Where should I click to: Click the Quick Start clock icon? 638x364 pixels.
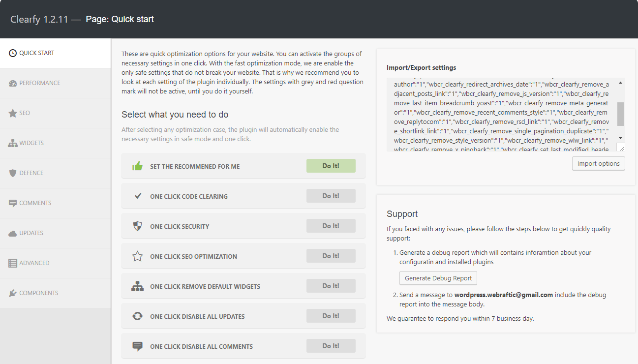coord(13,53)
